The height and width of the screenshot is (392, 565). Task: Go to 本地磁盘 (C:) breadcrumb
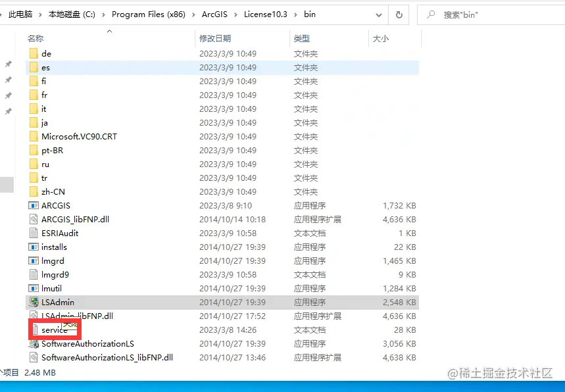pos(72,14)
